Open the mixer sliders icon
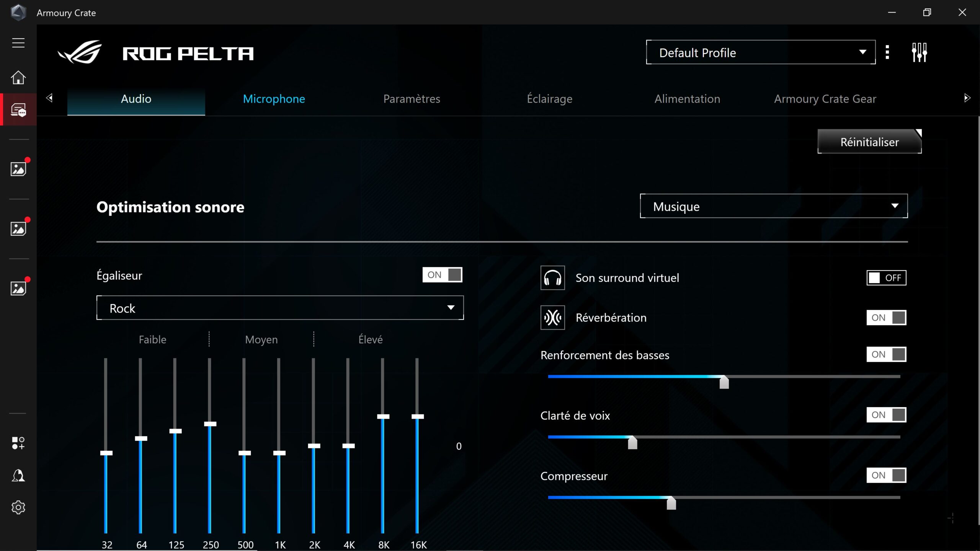The width and height of the screenshot is (980, 551). 919,52
